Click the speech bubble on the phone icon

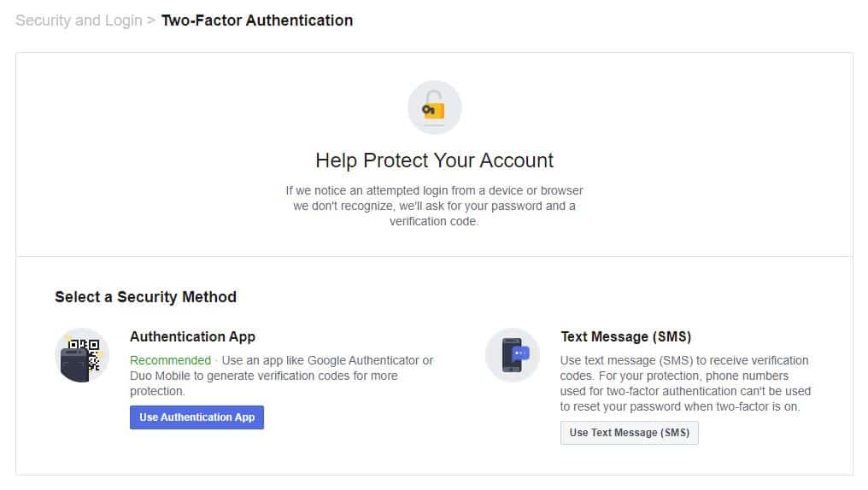[520, 353]
